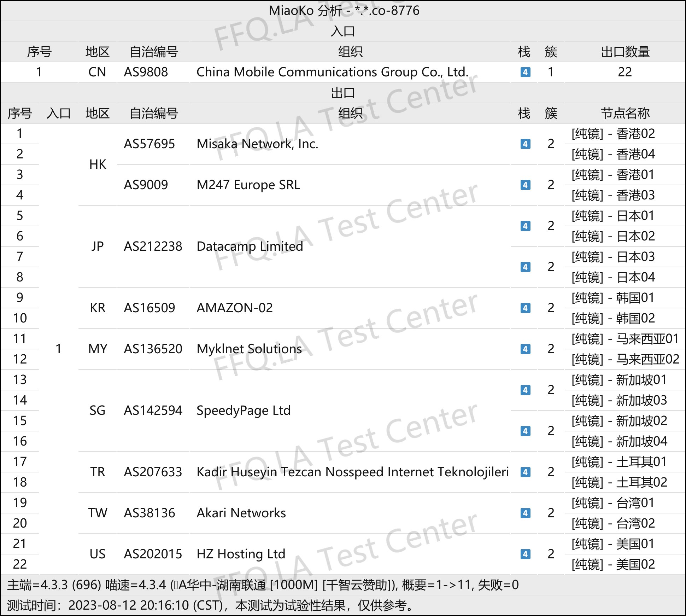Click the HK region cell

(98, 164)
